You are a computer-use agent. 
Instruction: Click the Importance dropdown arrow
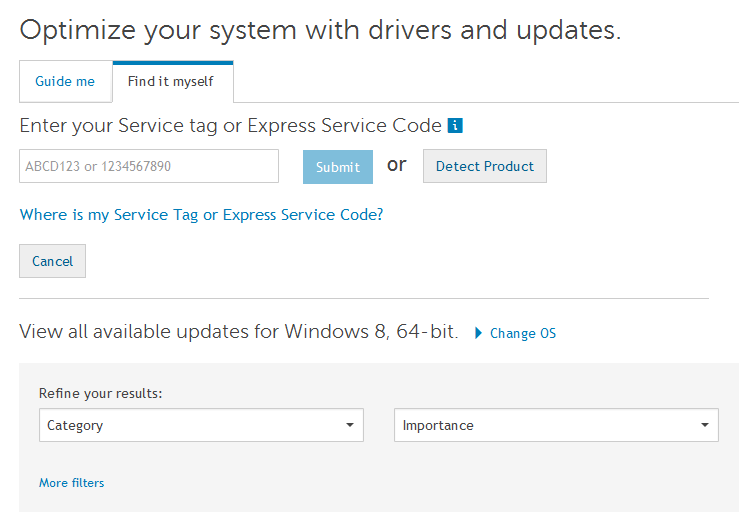(x=704, y=425)
